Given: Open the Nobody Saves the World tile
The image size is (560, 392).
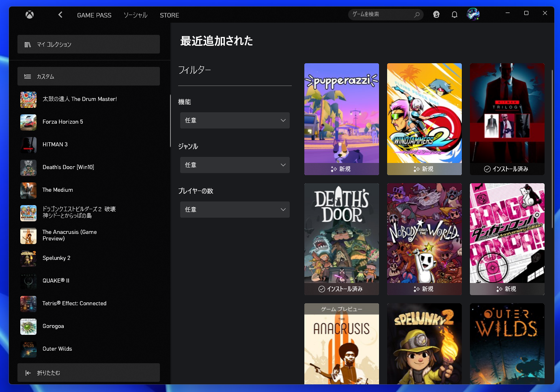Looking at the screenshot, I should [x=424, y=239].
